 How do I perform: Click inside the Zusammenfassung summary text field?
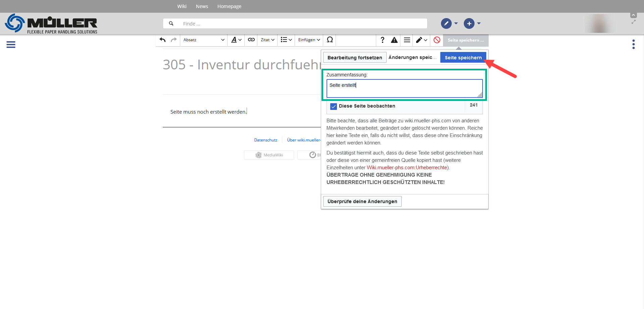pos(404,88)
